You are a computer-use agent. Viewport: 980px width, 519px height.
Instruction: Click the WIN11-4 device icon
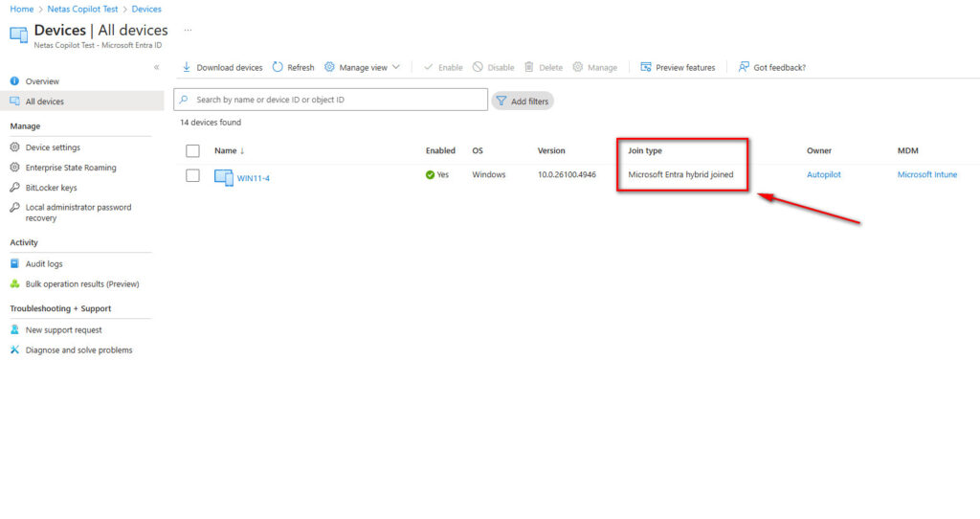coord(223,177)
